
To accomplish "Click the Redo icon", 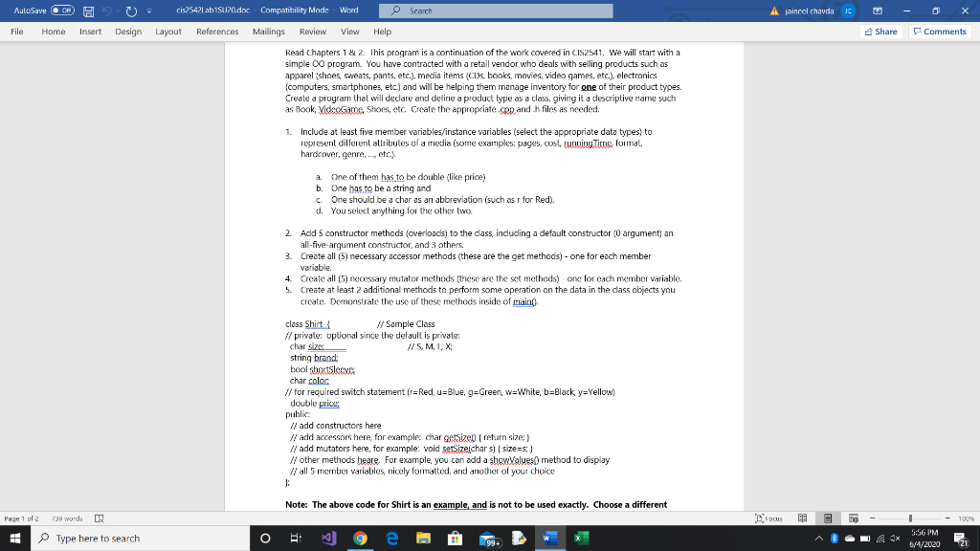I will pos(131,10).
